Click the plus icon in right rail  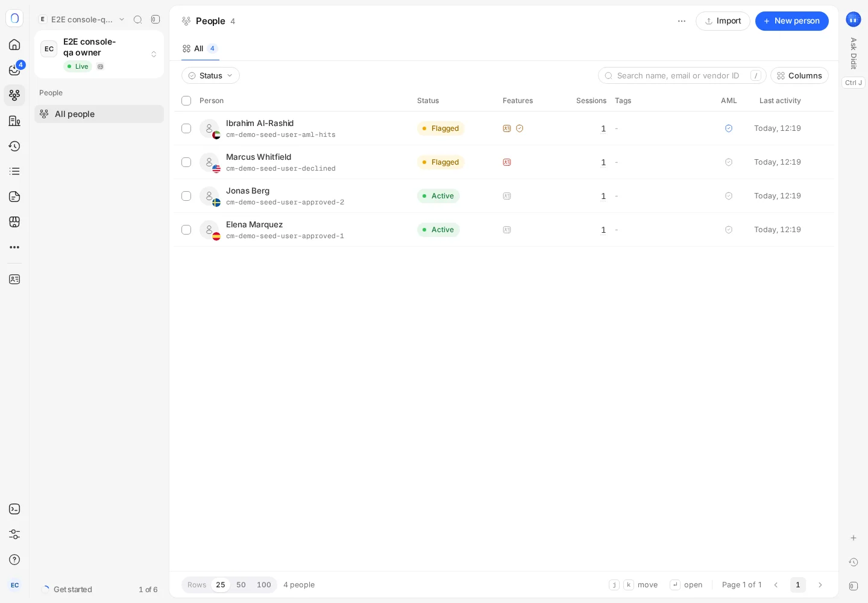point(854,538)
